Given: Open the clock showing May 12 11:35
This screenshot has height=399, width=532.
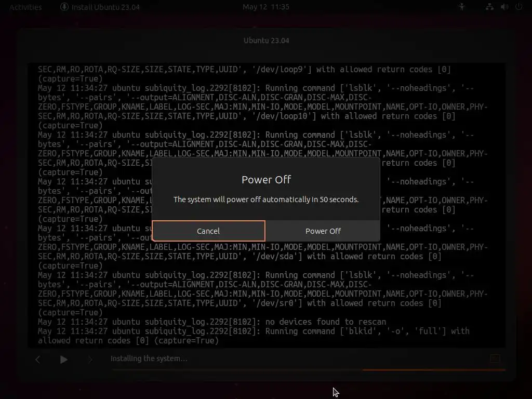Looking at the screenshot, I should [x=265, y=7].
